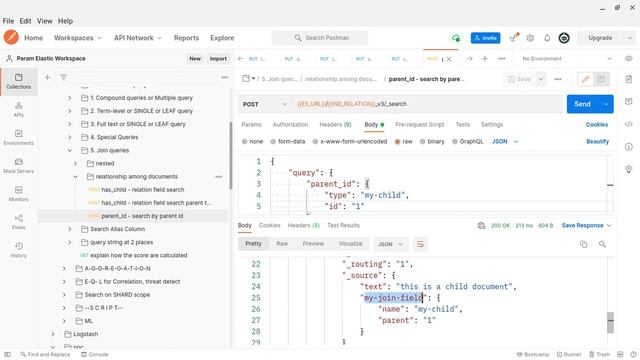Copy the response body with copy icon

click(584, 244)
